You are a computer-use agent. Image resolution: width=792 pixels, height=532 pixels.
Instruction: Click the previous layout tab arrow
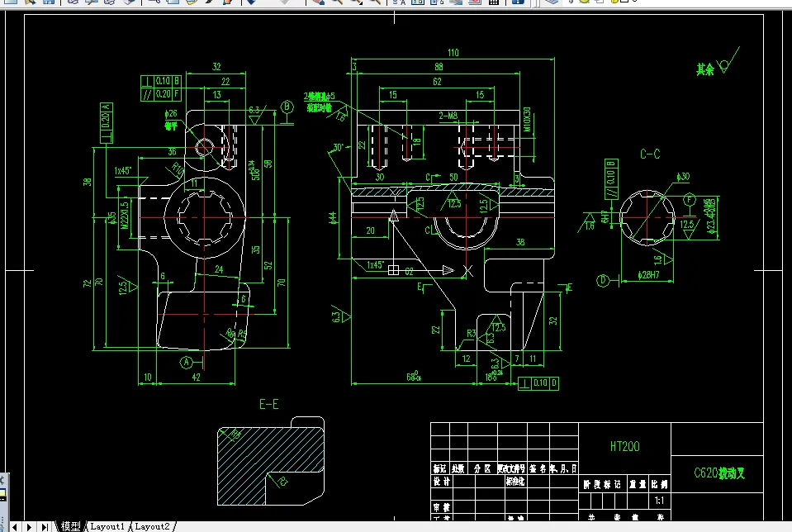pyautogui.click(x=15, y=527)
